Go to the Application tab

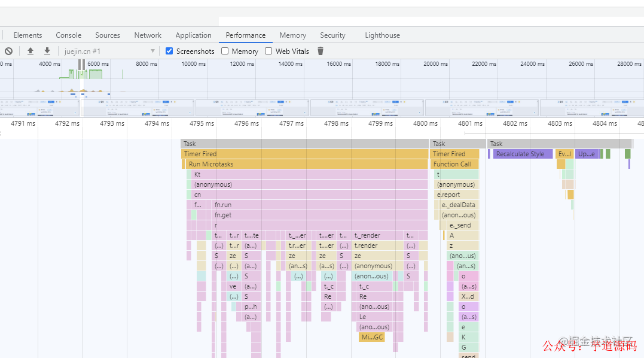pos(194,35)
